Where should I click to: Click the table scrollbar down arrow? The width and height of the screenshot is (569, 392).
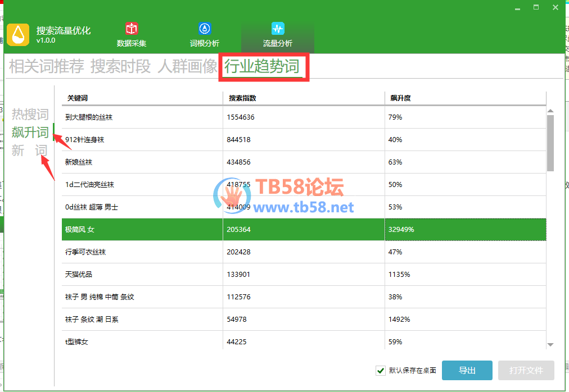pyautogui.click(x=550, y=345)
